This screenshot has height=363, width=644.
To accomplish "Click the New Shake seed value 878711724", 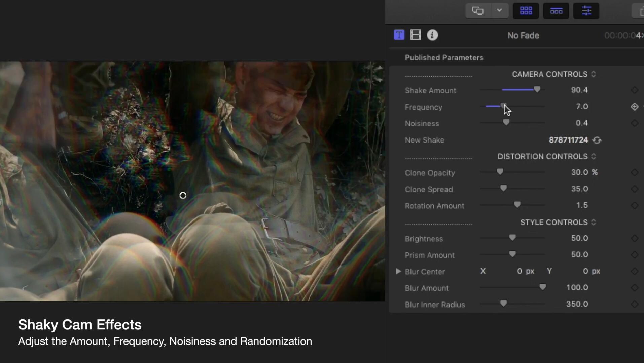I will pos(568,140).
